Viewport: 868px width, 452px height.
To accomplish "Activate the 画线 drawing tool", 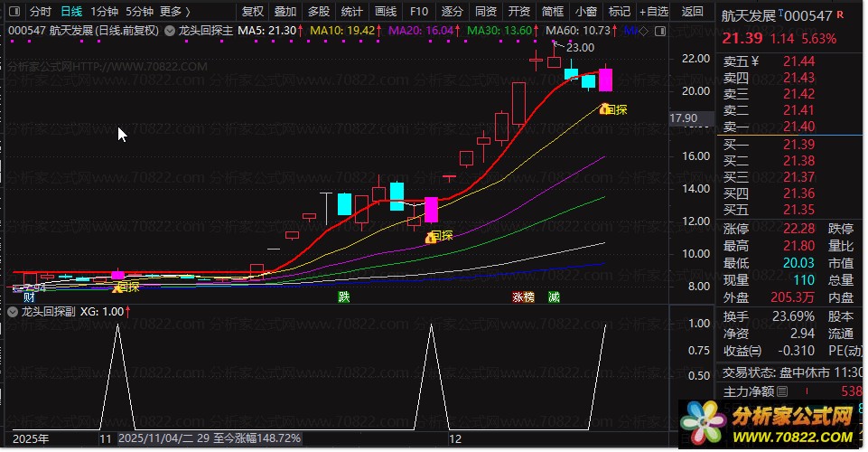I will click(386, 11).
